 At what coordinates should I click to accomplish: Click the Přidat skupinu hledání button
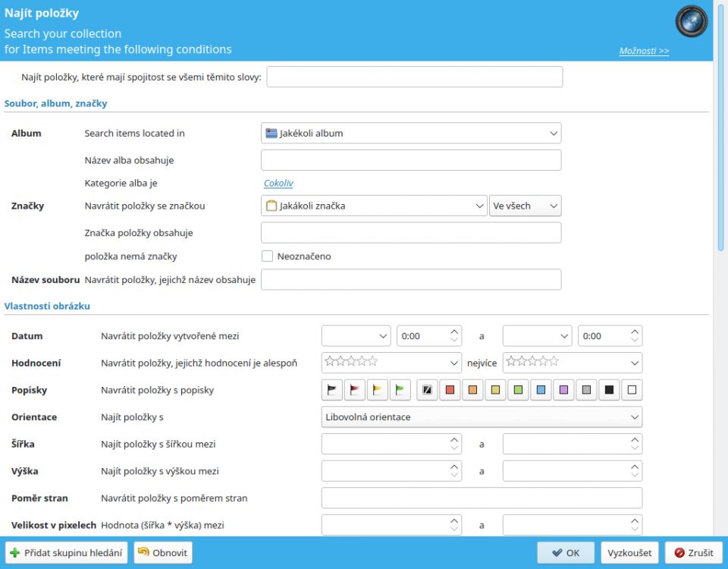pyautogui.click(x=67, y=553)
